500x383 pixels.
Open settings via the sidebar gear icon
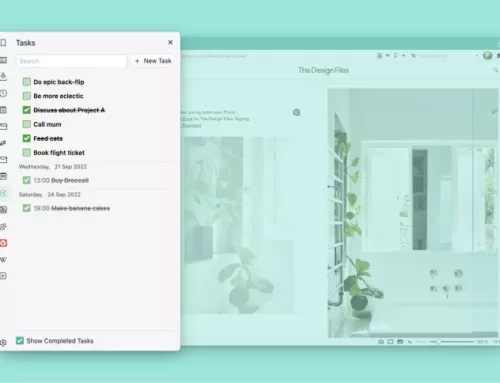[3, 342]
